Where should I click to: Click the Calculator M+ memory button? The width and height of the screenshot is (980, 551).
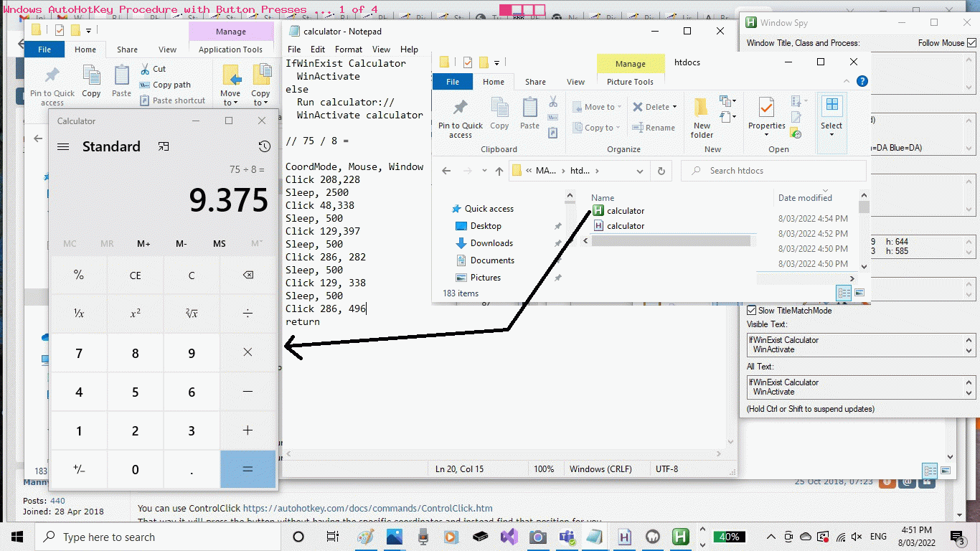(143, 244)
